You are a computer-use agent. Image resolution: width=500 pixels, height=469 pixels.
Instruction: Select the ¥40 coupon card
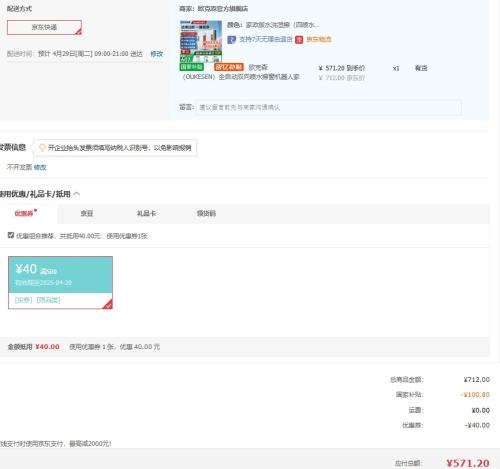60,283
